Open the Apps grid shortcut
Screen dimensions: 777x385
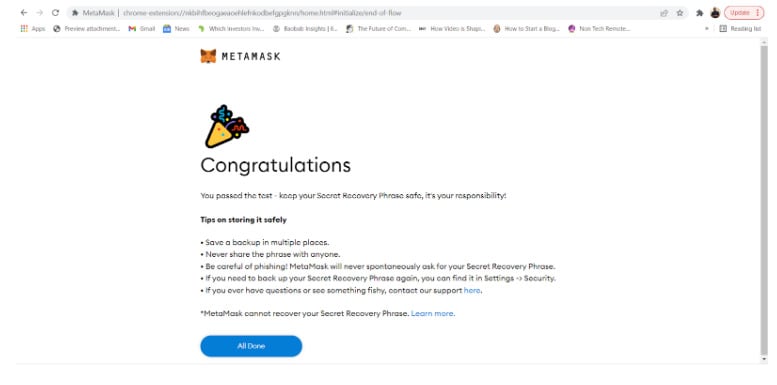[33, 29]
